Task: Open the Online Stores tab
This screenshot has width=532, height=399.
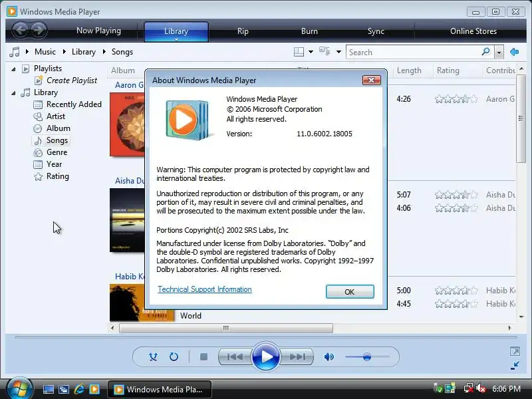Action: pos(473,31)
